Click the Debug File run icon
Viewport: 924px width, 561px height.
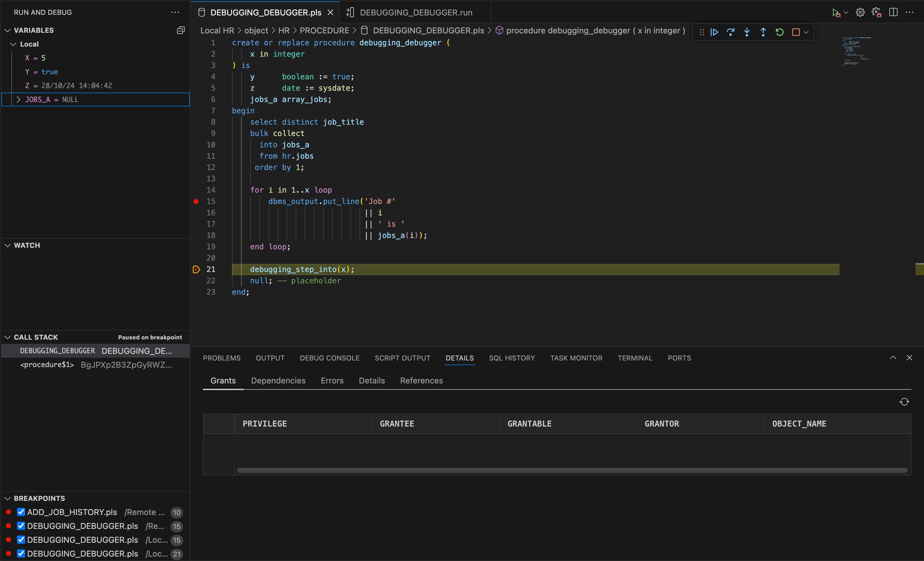pos(836,11)
